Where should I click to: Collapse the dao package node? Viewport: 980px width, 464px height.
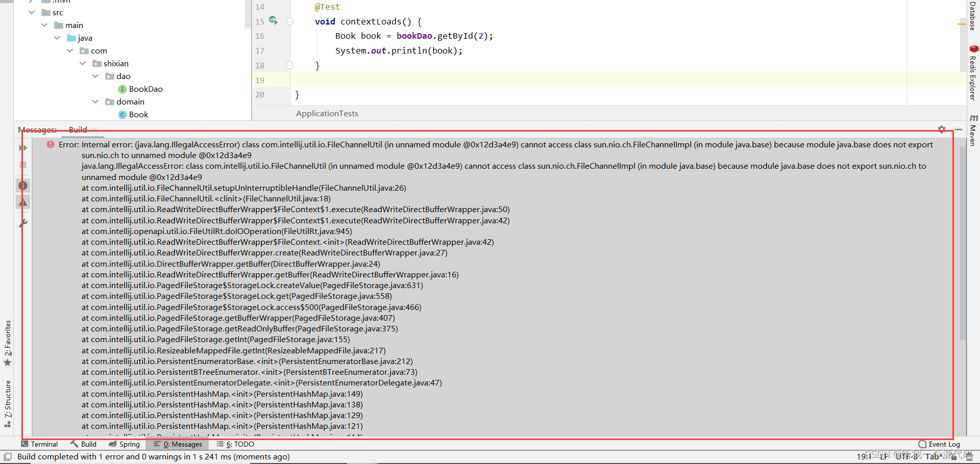click(x=95, y=76)
